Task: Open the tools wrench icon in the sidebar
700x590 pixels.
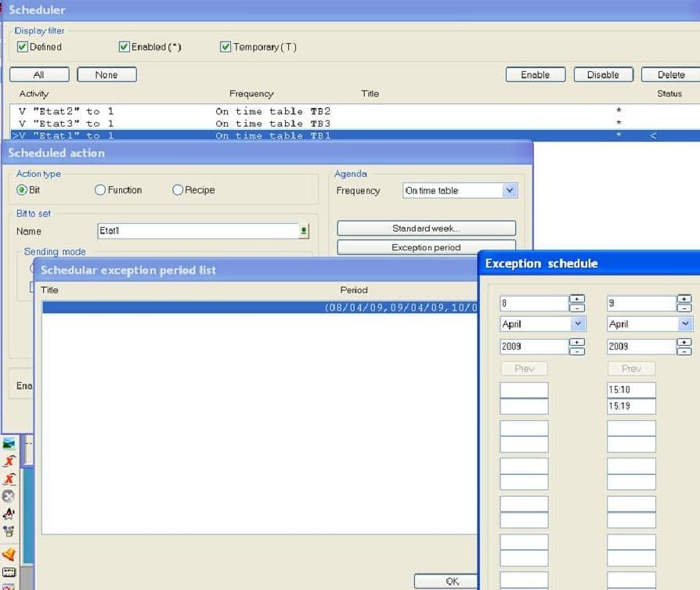Action: pyautogui.click(x=9, y=496)
